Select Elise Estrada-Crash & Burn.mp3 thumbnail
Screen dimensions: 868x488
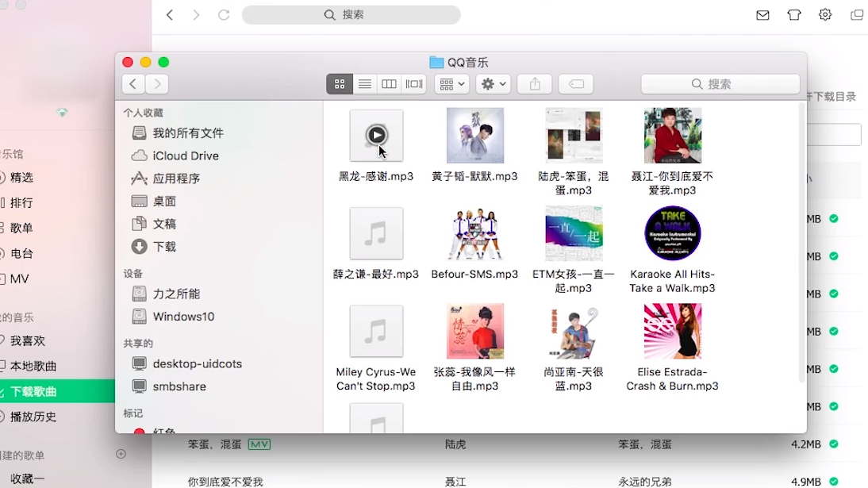click(673, 331)
